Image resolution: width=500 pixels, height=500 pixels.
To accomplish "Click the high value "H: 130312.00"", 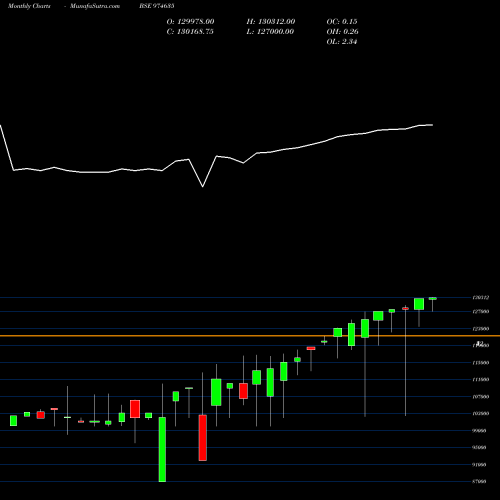I will click(x=271, y=22).
